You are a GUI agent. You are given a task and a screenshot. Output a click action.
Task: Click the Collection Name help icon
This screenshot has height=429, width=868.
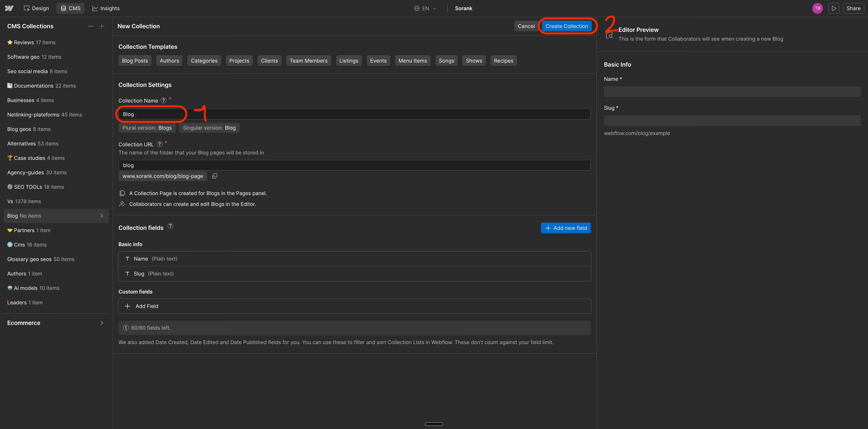click(163, 100)
